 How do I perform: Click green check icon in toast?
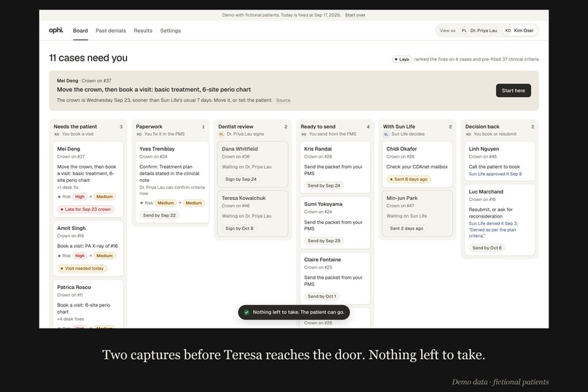coord(247,312)
